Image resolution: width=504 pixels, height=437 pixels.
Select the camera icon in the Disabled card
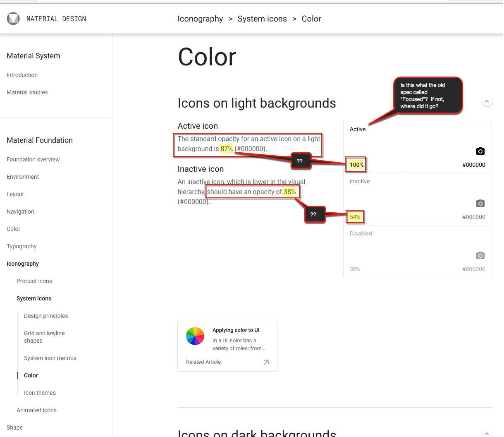point(480,255)
